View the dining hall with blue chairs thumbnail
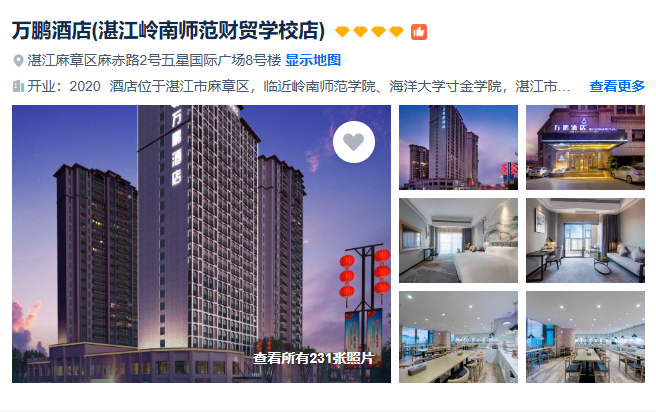Viewport: 656px width, 412px height. (x=585, y=337)
